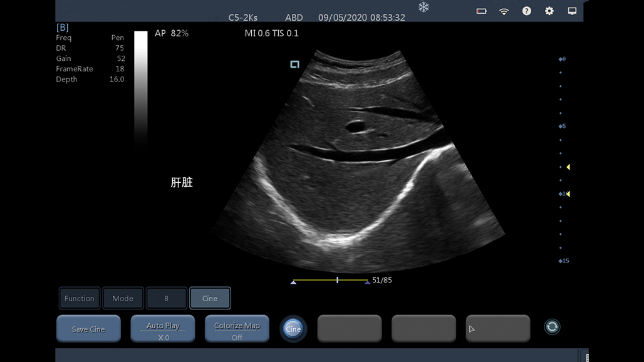
Task: Click the grayscale gain bar
Action: (141, 88)
